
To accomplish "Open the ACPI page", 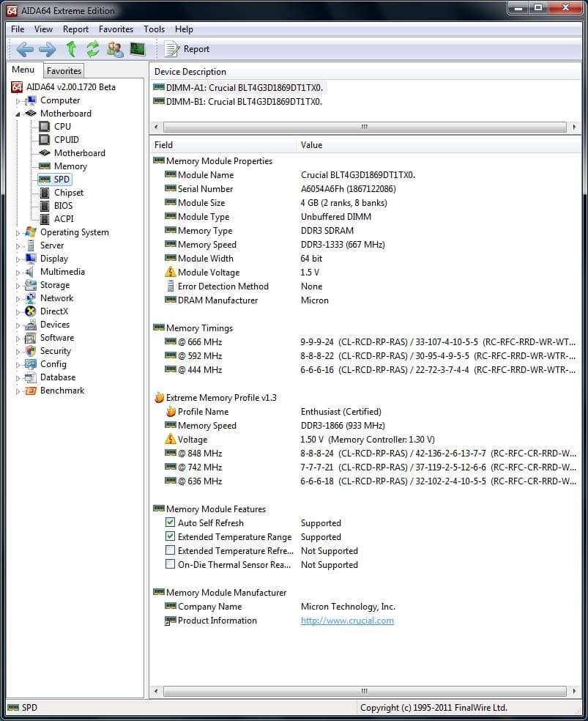I will [x=64, y=219].
